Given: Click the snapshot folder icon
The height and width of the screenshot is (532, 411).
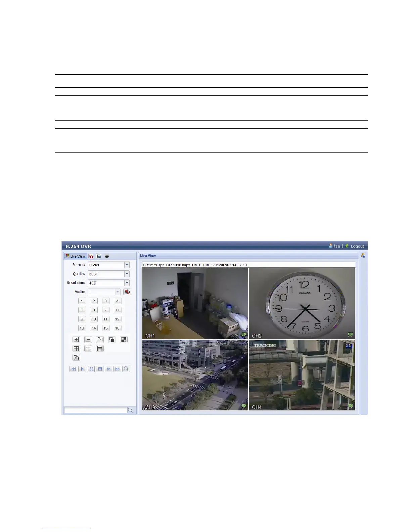Looking at the screenshot, I should point(100,340).
